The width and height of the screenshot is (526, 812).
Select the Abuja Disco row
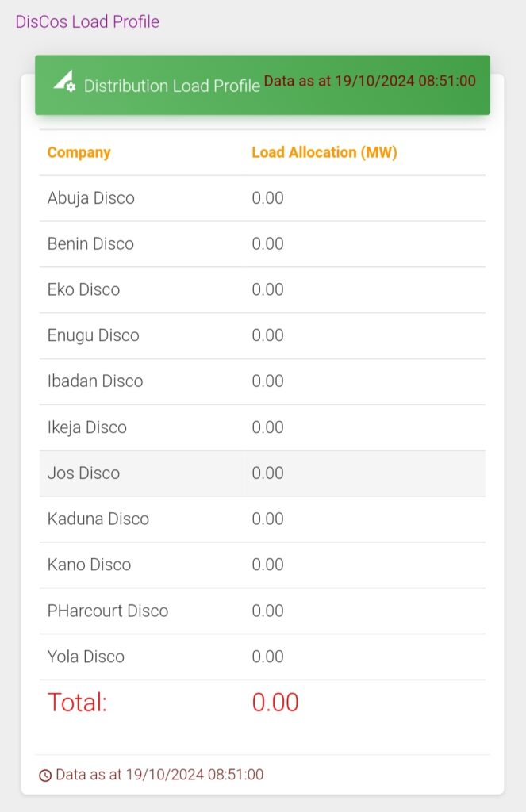tap(263, 198)
